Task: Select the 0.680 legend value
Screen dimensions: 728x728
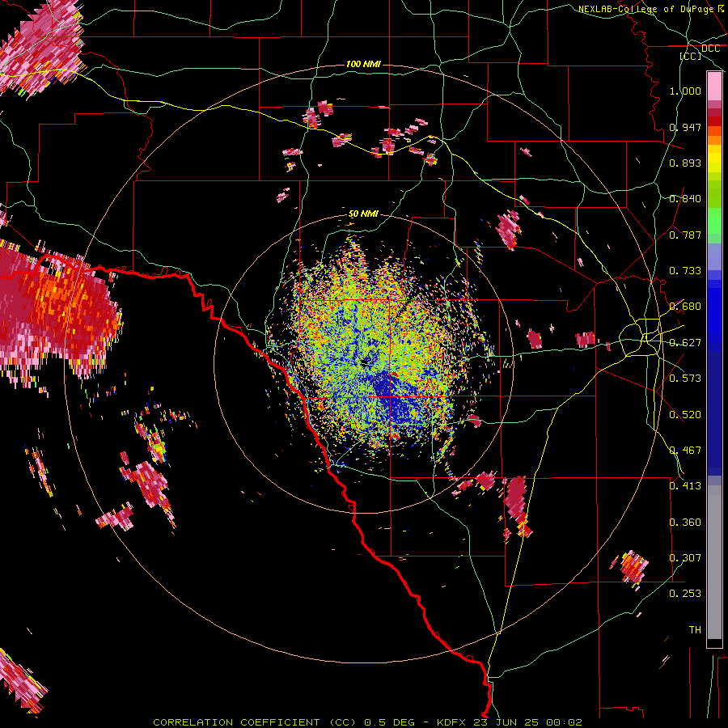Action: (x=685, y=307)
